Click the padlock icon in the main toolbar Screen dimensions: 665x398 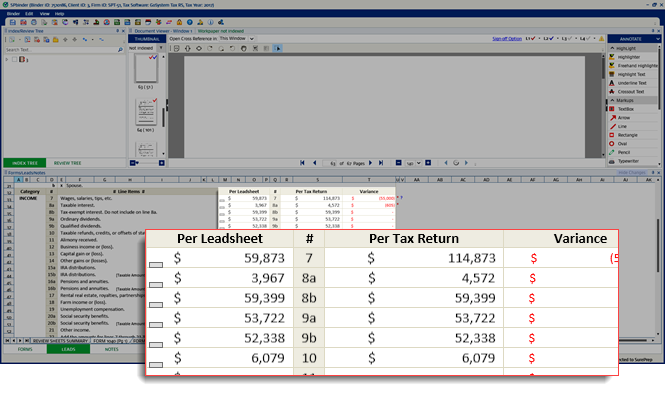[179, 22]
